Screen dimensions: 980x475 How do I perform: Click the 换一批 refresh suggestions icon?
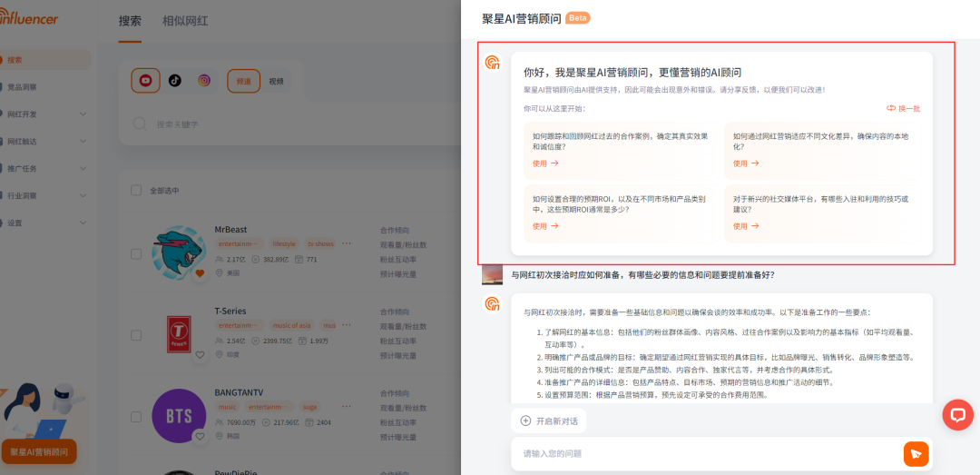[x=891, y=108]
